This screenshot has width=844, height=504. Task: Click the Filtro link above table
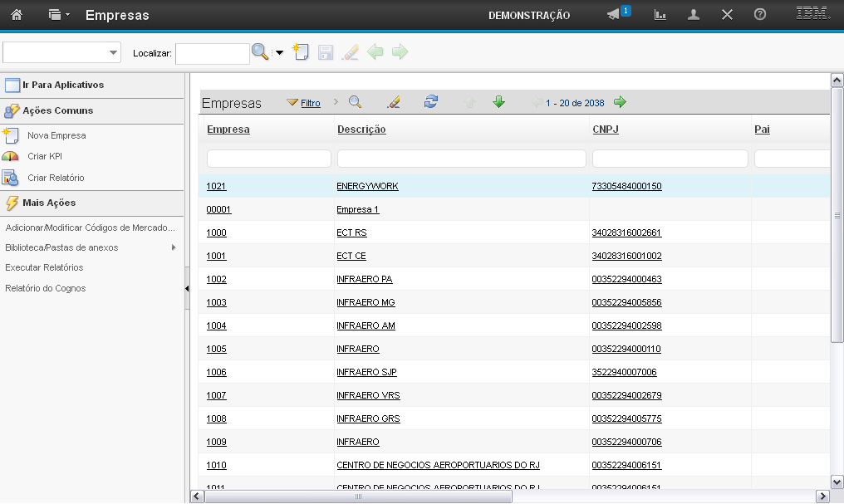tap(310, 103)
